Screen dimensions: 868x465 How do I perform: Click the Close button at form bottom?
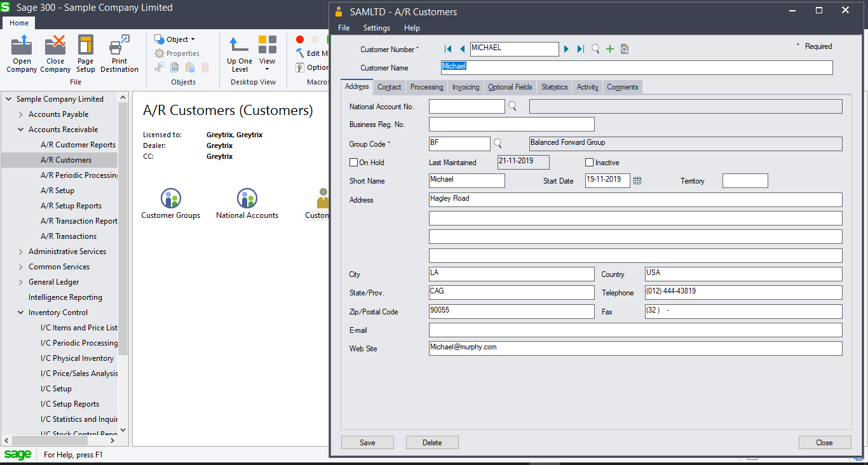pos(824,443)
